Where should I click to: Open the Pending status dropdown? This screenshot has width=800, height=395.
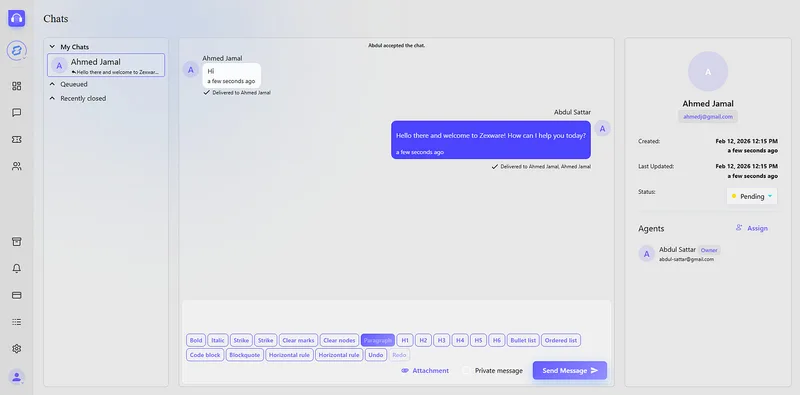[752, 196]
